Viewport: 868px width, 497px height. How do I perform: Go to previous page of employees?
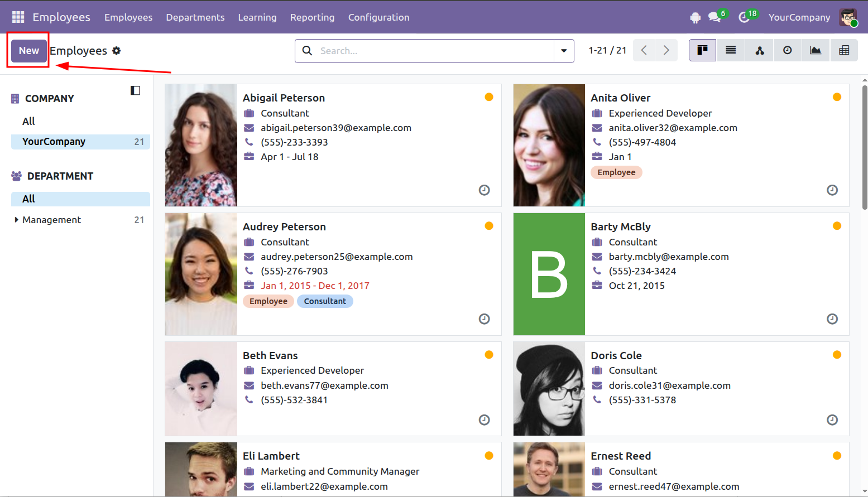(644, 50)
